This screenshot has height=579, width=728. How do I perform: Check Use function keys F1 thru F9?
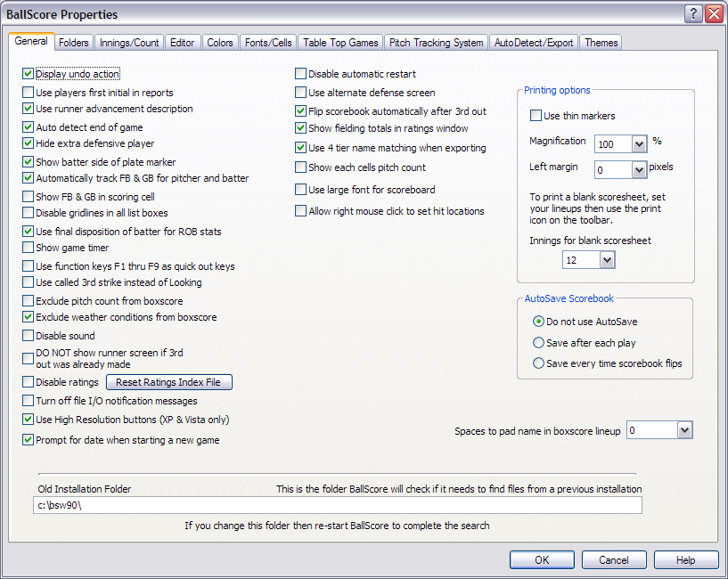tap(28, 266)
